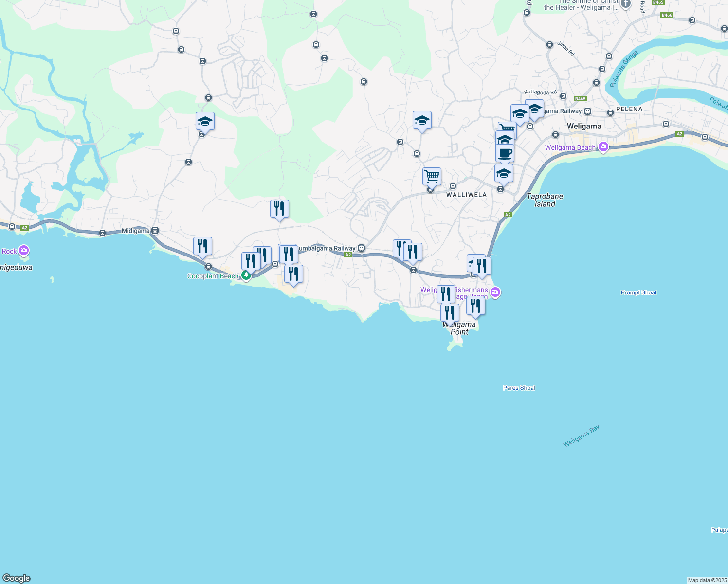Screen dimensions: 728x584
Task: Click the Map data ©2025 attribution
Action: point(707,580)
